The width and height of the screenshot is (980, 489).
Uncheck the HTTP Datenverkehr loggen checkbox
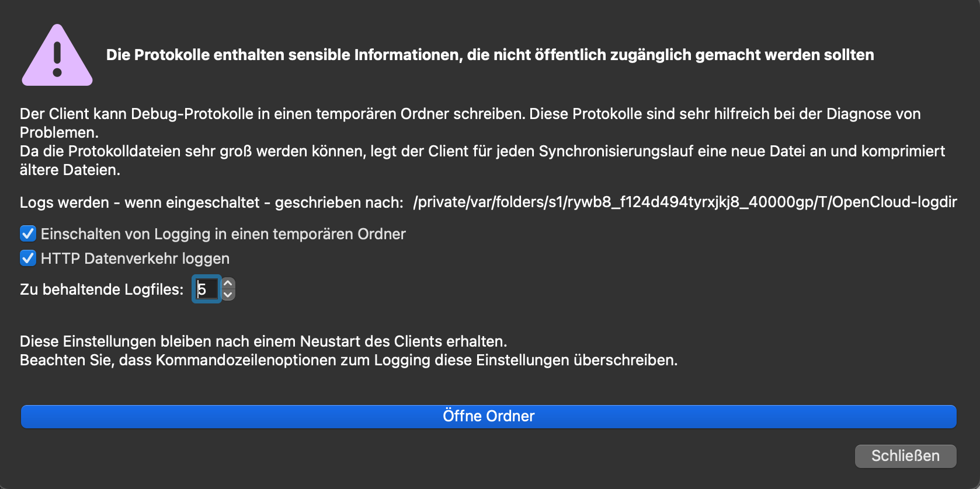28,258
